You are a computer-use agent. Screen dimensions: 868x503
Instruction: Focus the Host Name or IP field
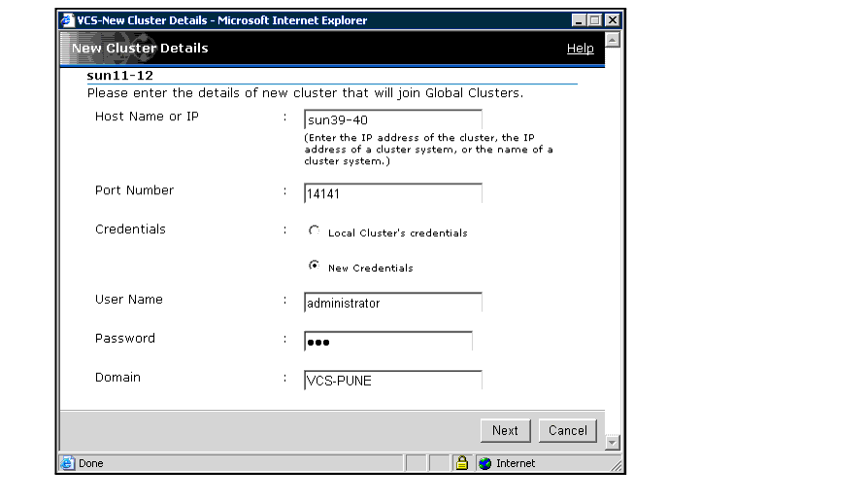392,120
